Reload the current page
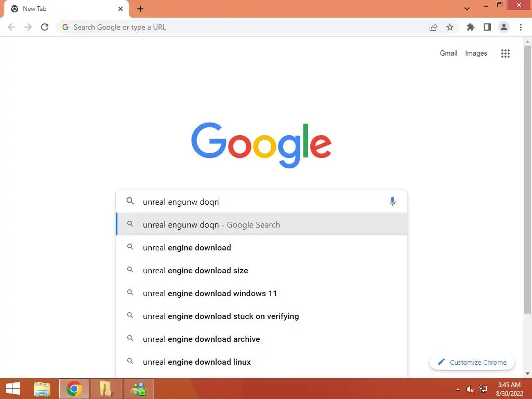The width and height of the screenshot is (532, 399). coord(45,27)
